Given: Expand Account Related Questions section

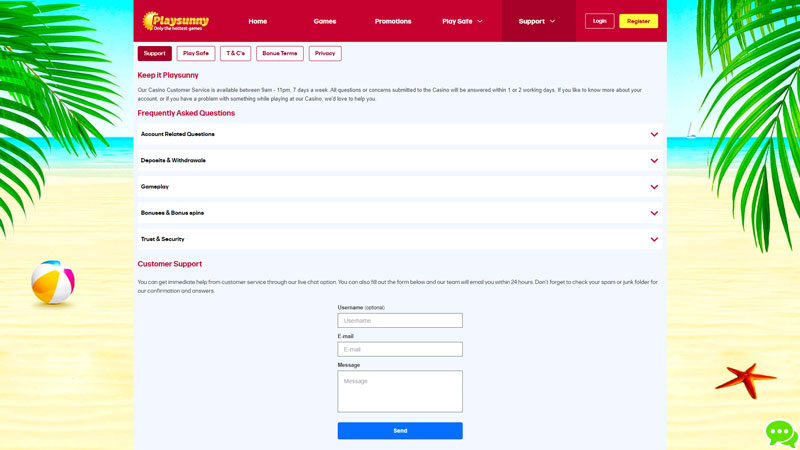Looking at the screenshot, I should [399, 134].
